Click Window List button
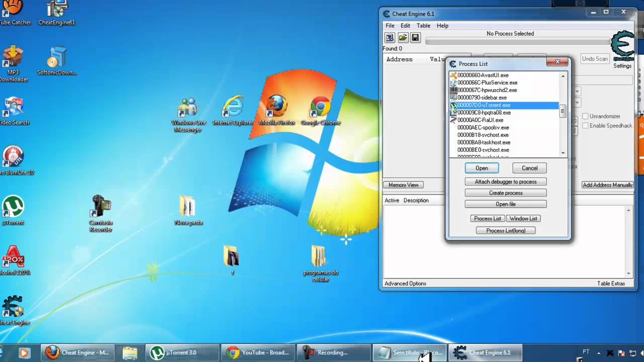 [523, 219]
